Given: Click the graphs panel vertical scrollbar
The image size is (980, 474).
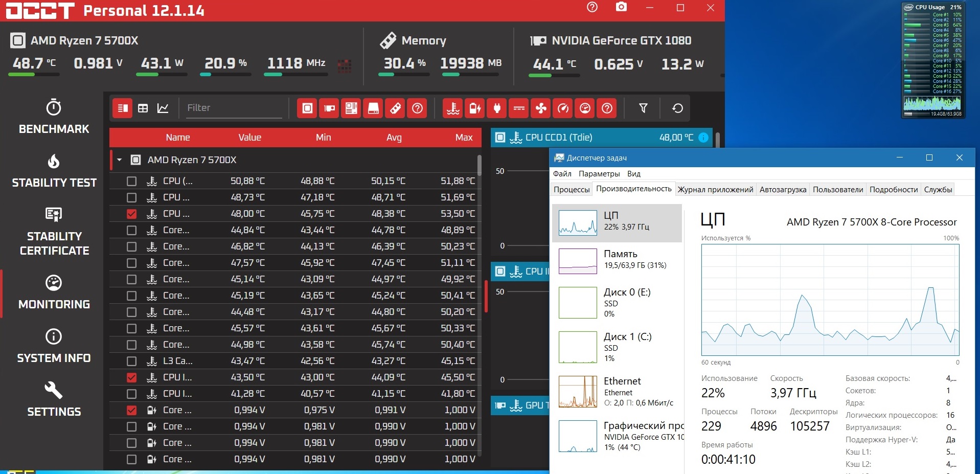Looking at the screenshot, I should 718,140.
